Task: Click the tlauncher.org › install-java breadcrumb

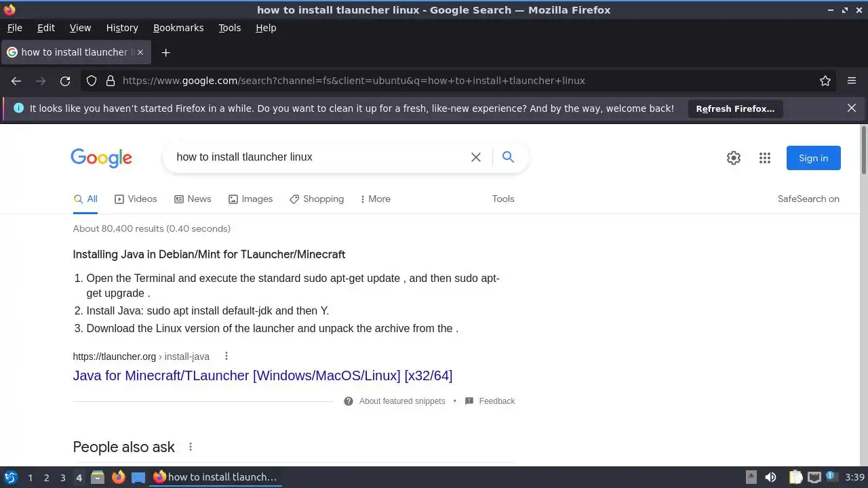Action: click(x=141, y=357)
